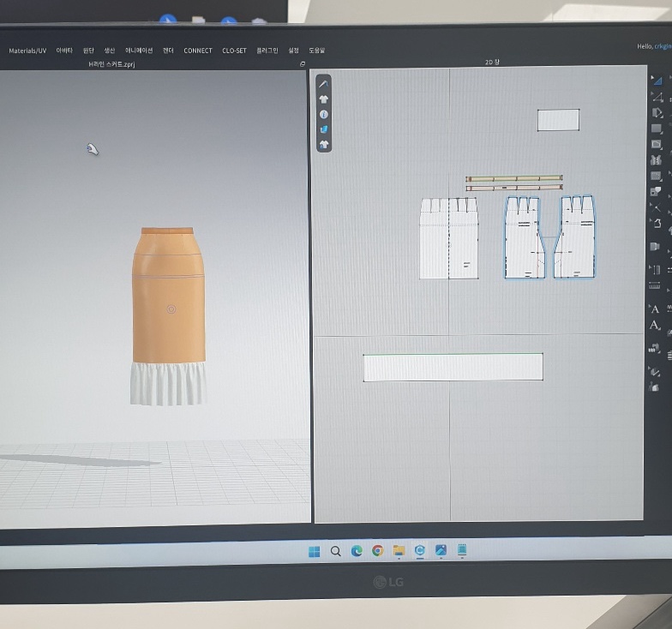Toggle the seamline display needle icon in 2D window
672x629 pixels.
point(324,85)
